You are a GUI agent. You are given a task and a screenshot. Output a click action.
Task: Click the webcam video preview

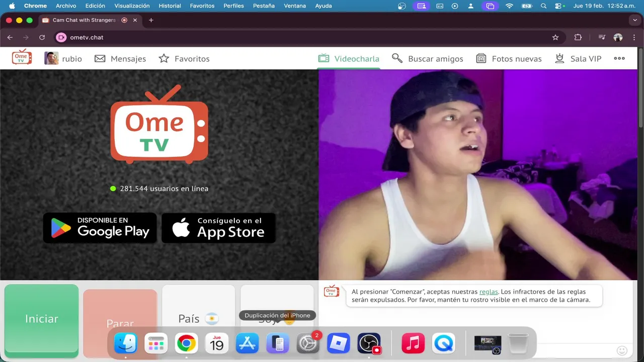click(477, 174)
